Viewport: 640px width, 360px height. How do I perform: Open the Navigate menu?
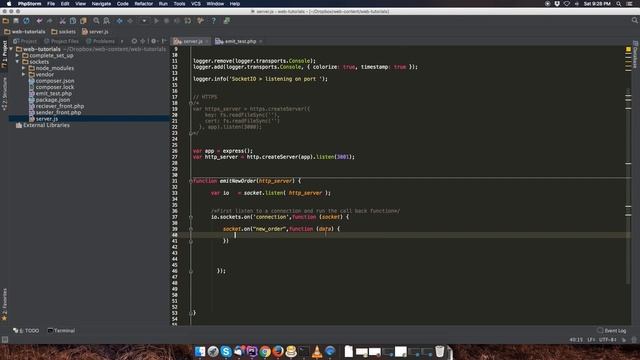tap(101, 4)
